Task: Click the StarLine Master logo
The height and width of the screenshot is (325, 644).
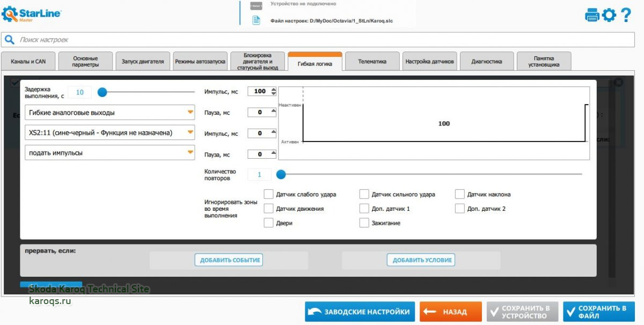Action: (x=31, y=14)
